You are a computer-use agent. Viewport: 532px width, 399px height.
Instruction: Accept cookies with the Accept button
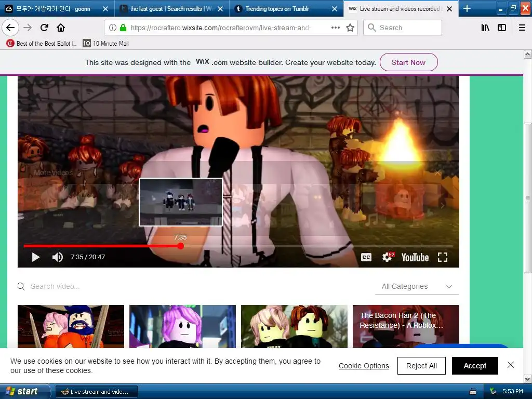[475, 366]
